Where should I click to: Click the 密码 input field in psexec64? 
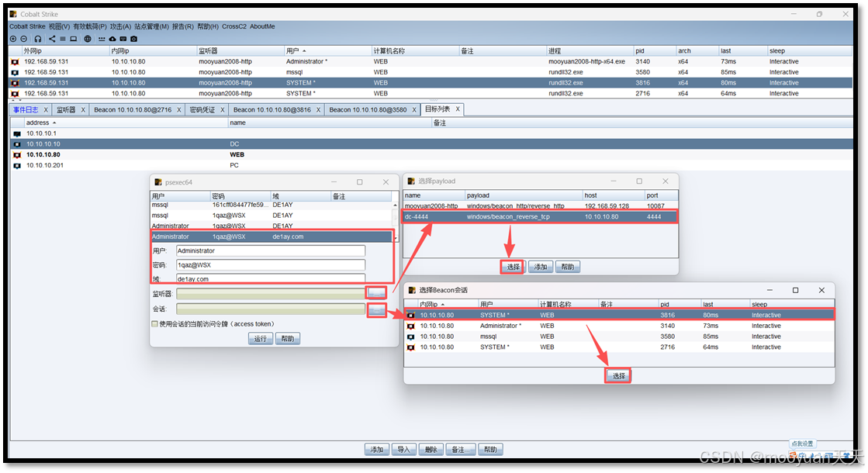click(271, 265)
